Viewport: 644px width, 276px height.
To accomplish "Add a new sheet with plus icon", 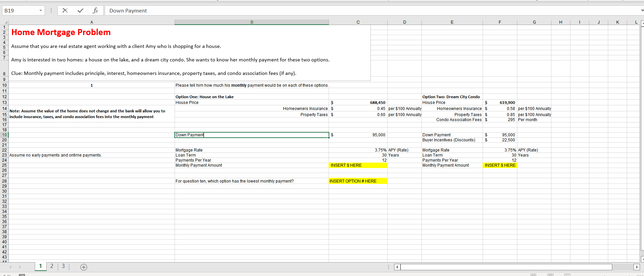I will (x=84, y=267).
